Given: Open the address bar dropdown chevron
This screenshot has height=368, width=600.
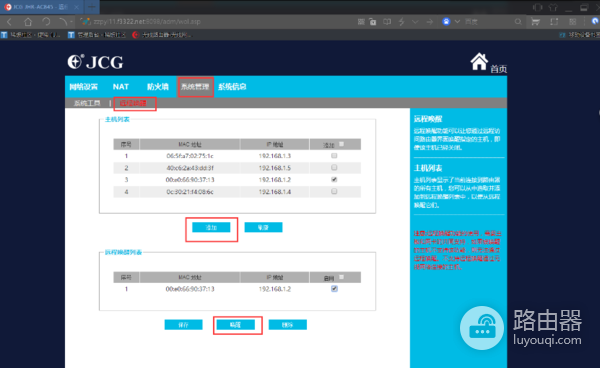Looking at the screenshot, I should (x=415, y=22).
